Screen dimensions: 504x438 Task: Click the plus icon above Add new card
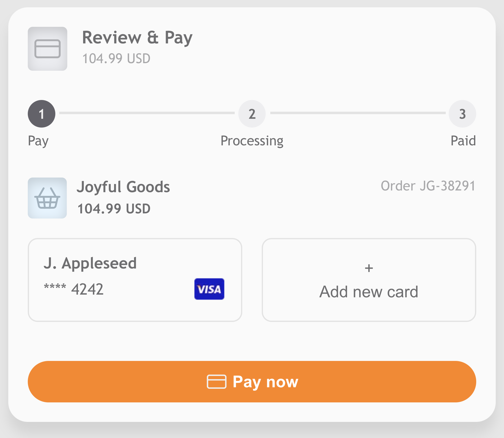(x=369, y=268)
